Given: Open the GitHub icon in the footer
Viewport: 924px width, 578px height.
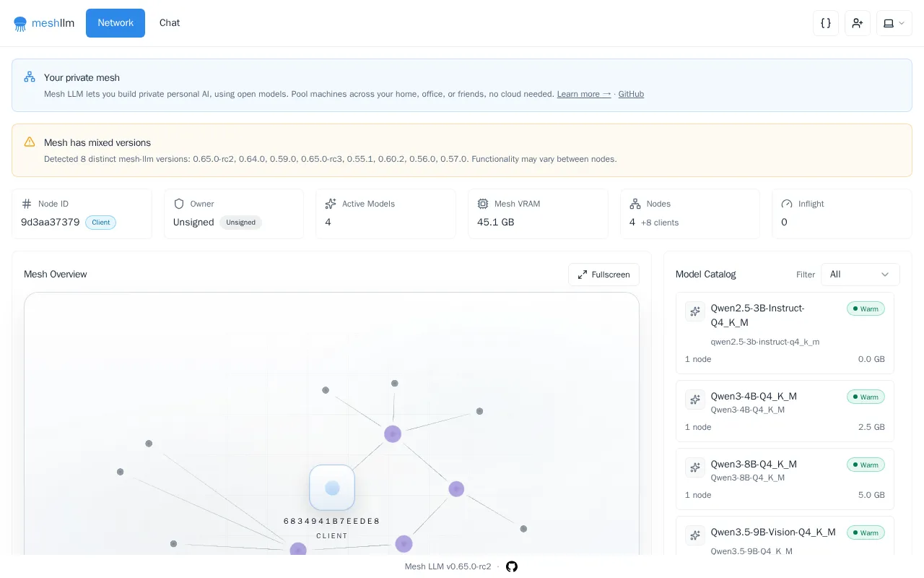Looking at the screenshot, I should pyautogui.click(x=512, y=566).
